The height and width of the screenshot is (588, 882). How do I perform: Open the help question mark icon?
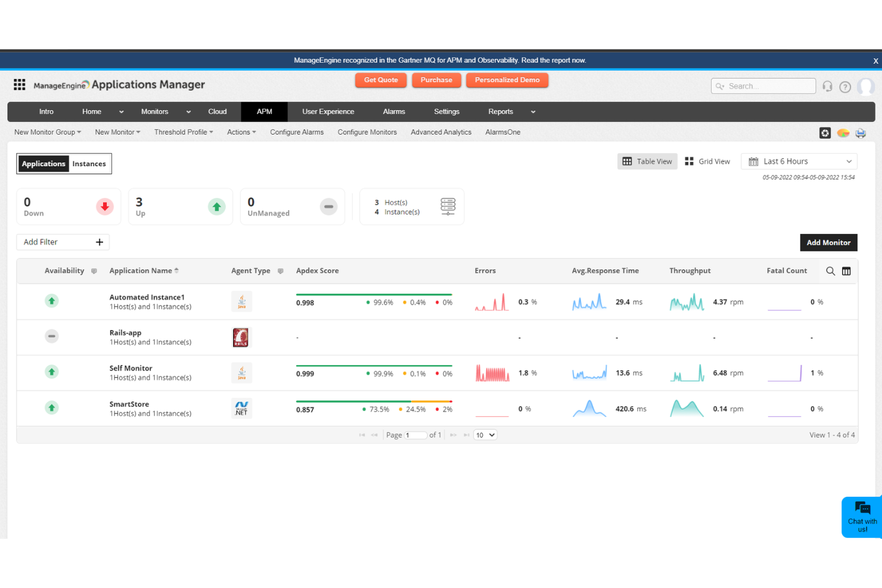coord(845,86)
